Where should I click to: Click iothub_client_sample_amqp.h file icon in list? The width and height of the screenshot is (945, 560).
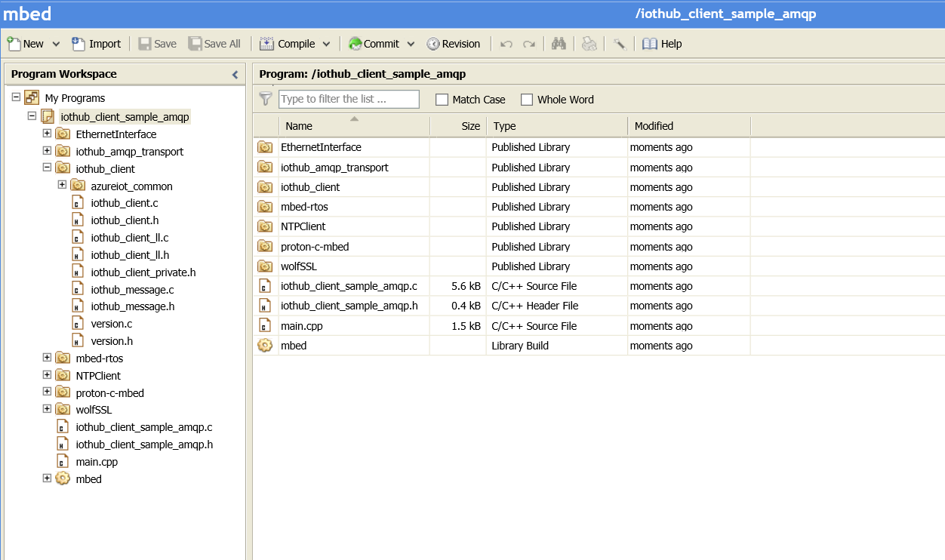click(265, 306)
